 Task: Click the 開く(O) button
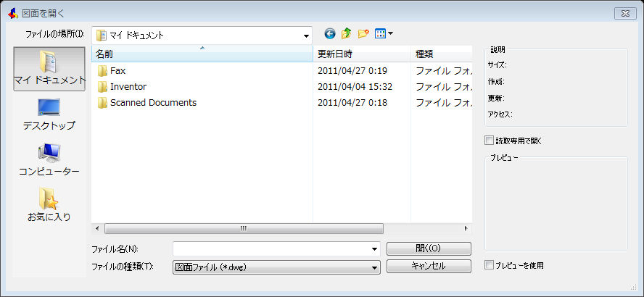coord(429,248)
